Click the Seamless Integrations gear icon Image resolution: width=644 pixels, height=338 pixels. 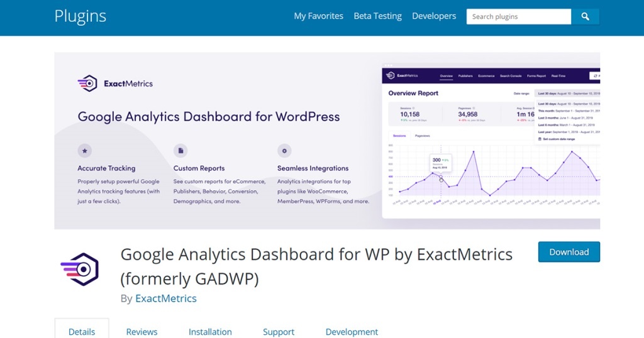pyautogui.click(x=284, y=151)
